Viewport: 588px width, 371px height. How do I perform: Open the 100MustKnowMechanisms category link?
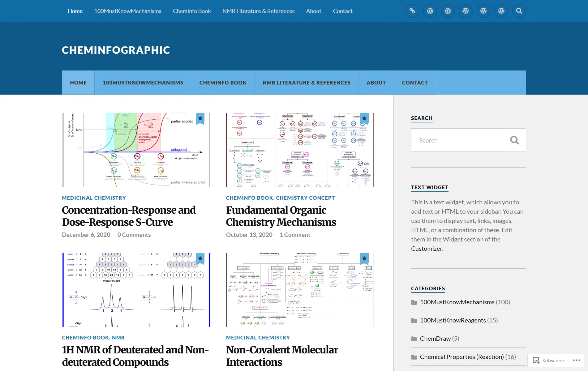[457, 302]
